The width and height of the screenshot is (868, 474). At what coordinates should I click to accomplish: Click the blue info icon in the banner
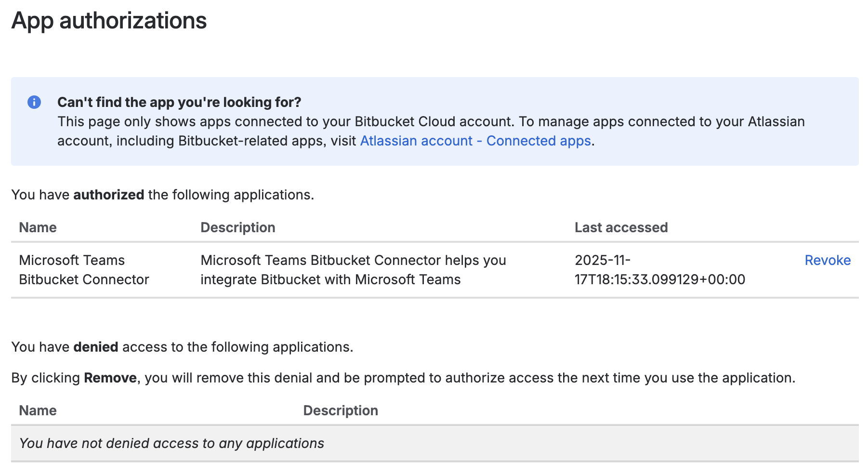click(34, 102)
